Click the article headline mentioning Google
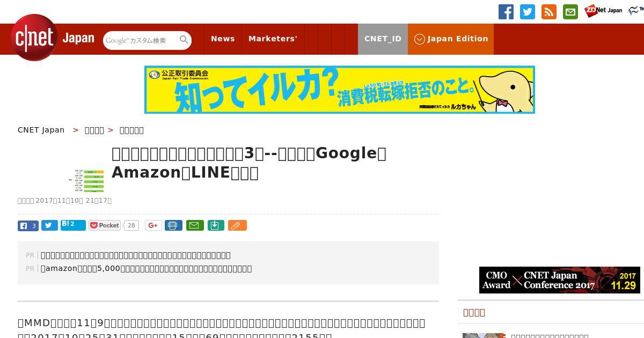This screenshot has height=338, width=644. [x=249, y=163]
